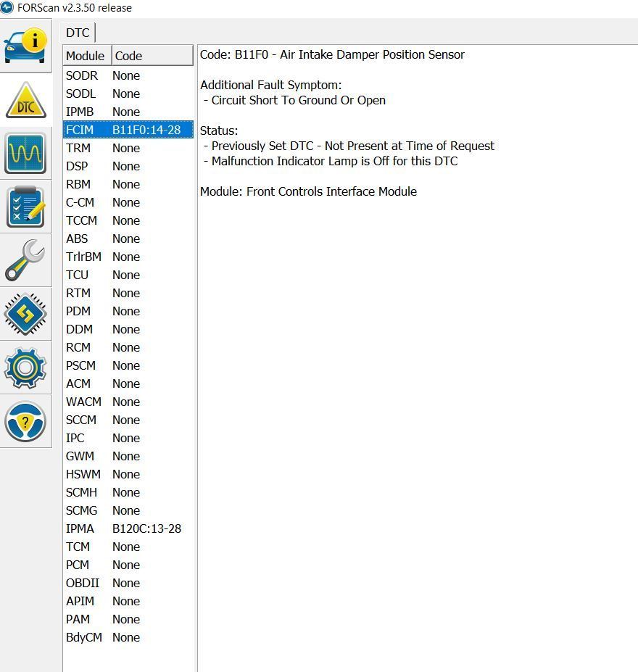This screenshot has height=672, width=638.
Task: Open the oscilloscope live data icon
Action: [25, 153]
